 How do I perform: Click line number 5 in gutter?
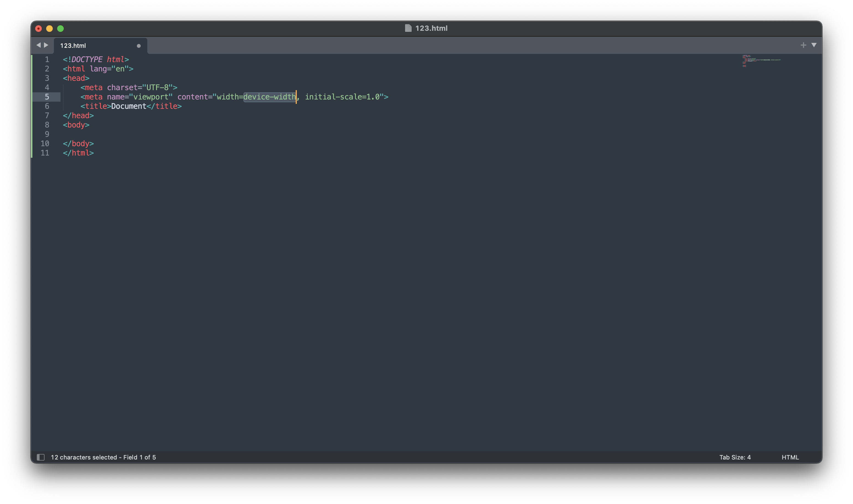(47, 97)
